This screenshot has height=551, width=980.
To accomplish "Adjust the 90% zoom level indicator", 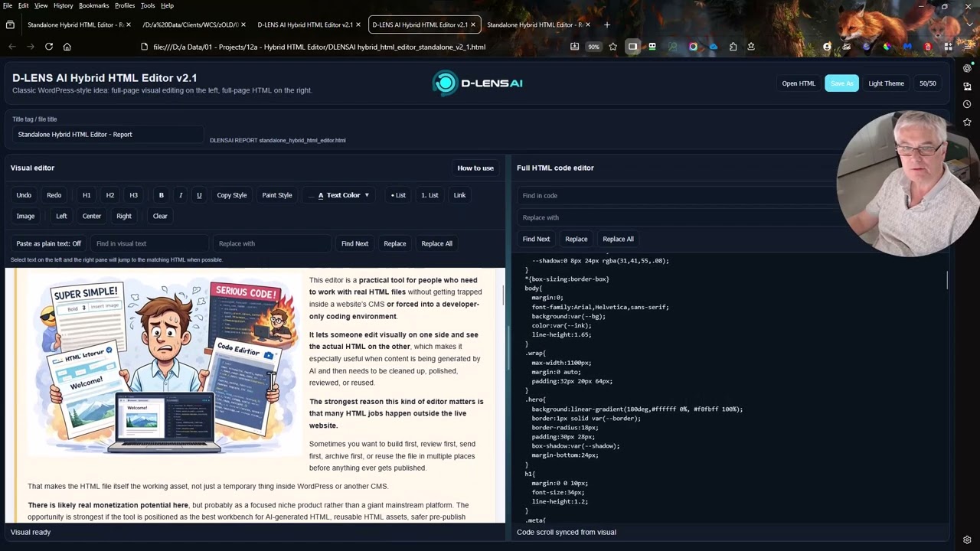I will [x=593, y=47].
